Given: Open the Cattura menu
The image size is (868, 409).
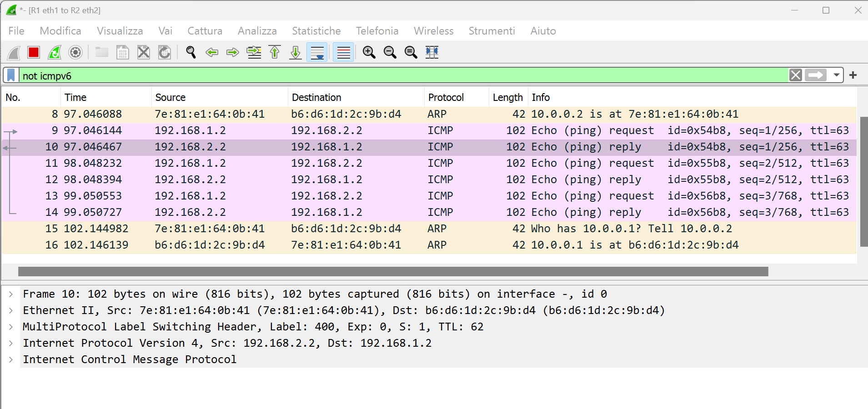Looking at the screenshot, I should tap(205, 31).
